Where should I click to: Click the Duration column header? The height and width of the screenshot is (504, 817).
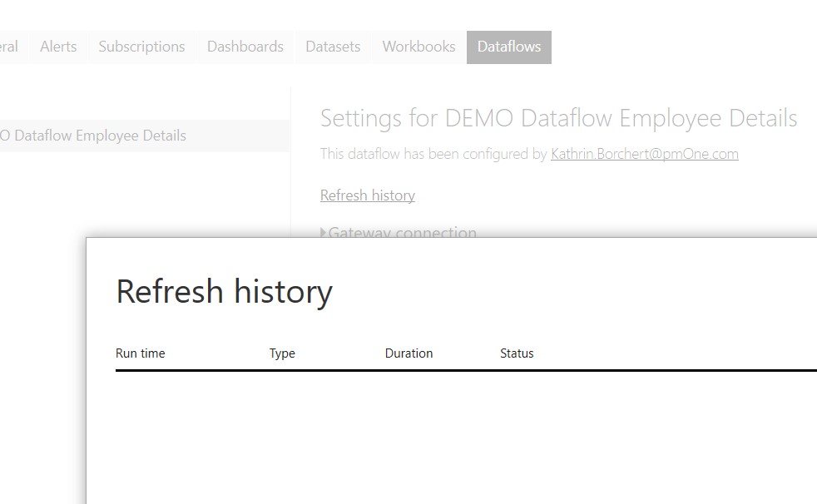(408, 353)
